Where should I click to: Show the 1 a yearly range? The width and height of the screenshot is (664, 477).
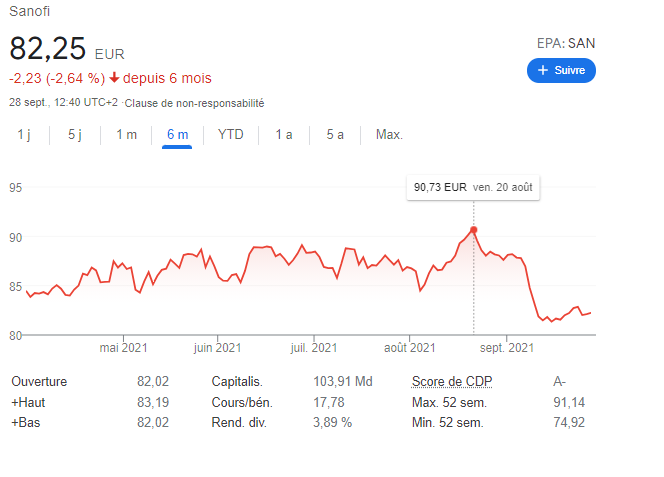pyautogui.click(x=284, y=135)
